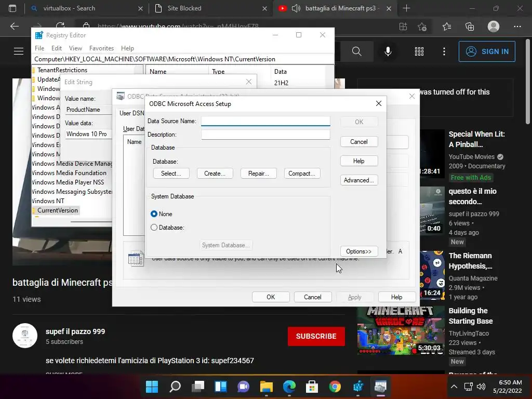Image resolution: width=532 pixels, height=399 pixels.
Task: Open Microsoft Store from the taskbar
Action: (312, 387)
